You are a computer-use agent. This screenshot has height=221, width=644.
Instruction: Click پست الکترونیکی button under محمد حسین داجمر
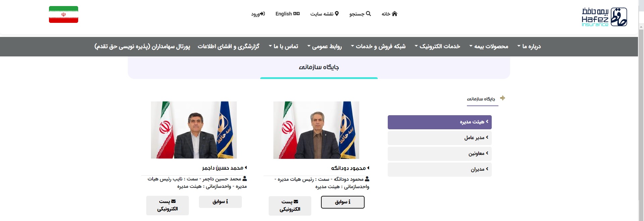tap(167, 205)
